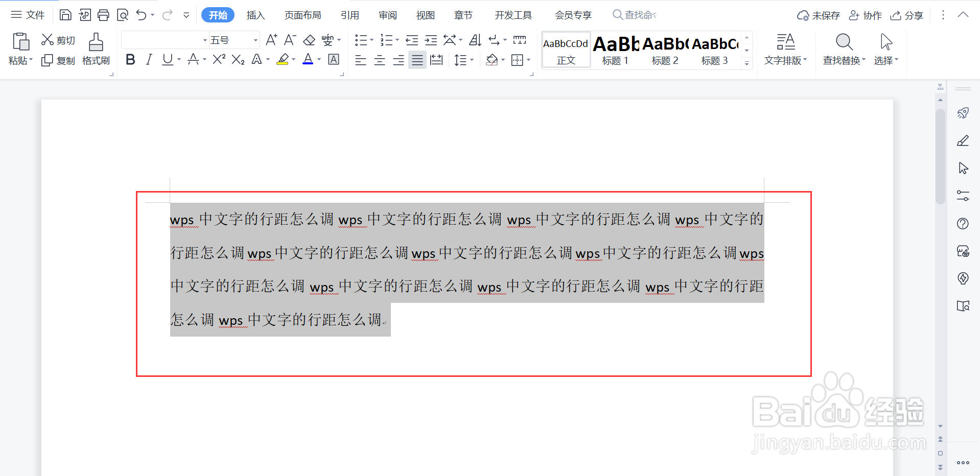Expand the styles gallery more arrow

click(x=746, y=63)
